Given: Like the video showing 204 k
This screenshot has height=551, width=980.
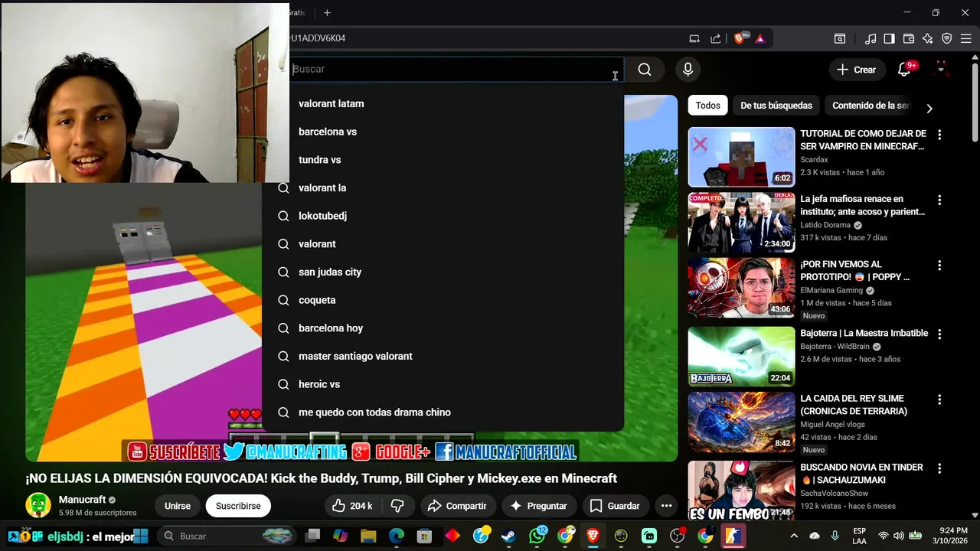Looking at the screenshot, I should coord(352,506).
